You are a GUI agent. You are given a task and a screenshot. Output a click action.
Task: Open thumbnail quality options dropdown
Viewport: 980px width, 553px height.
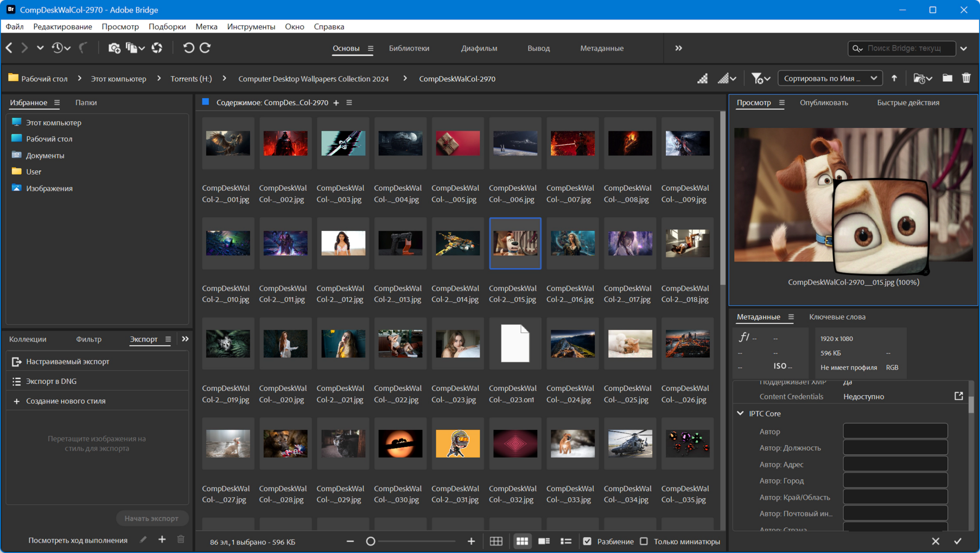(727, 78)
